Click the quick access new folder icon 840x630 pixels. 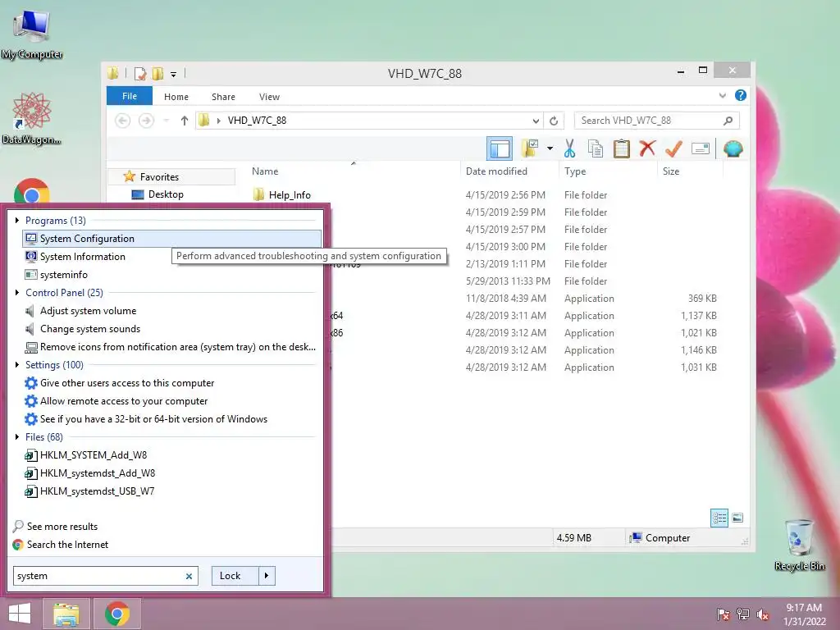tap(157, 73)
